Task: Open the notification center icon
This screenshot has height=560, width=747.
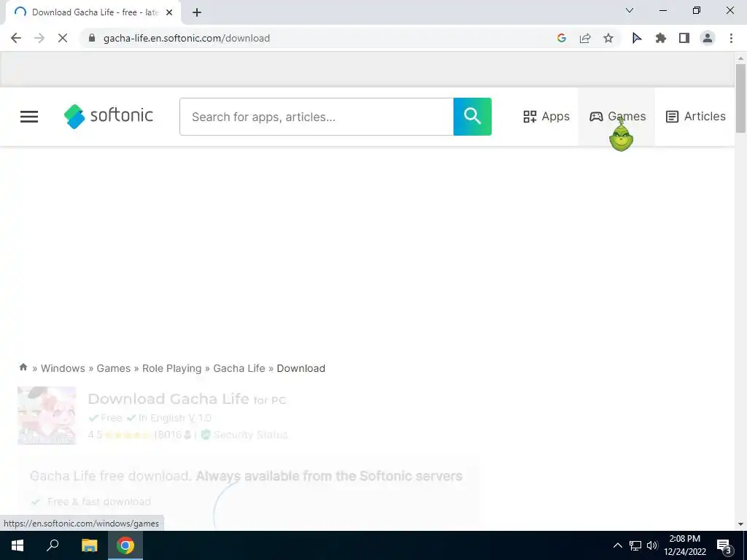Action: (x=724, y=546)
